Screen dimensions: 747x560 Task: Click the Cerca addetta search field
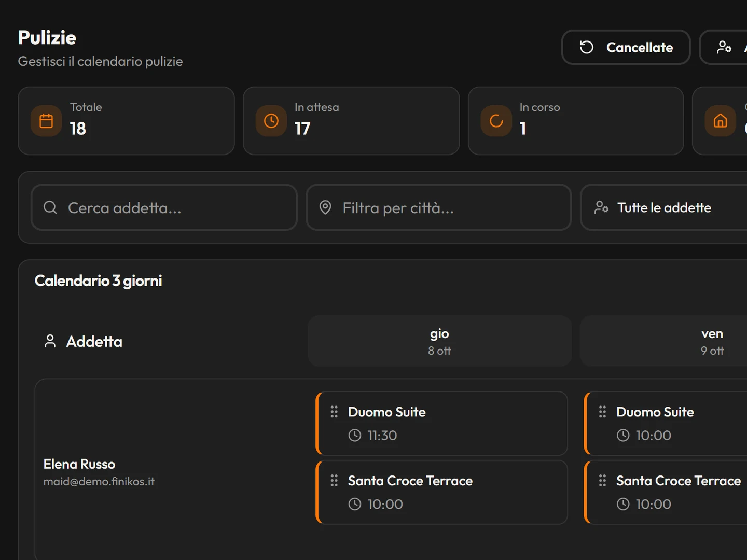point(164,207)
